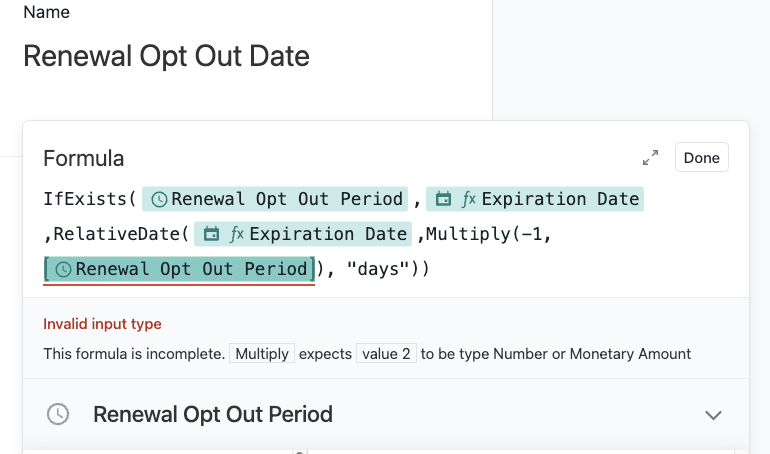The height and width of the screenshot is (454, 770).
Task: Click clock icon in first-line Renewal Opt Out Period chip
Action: pyautogui.click(x=159, y=199)
